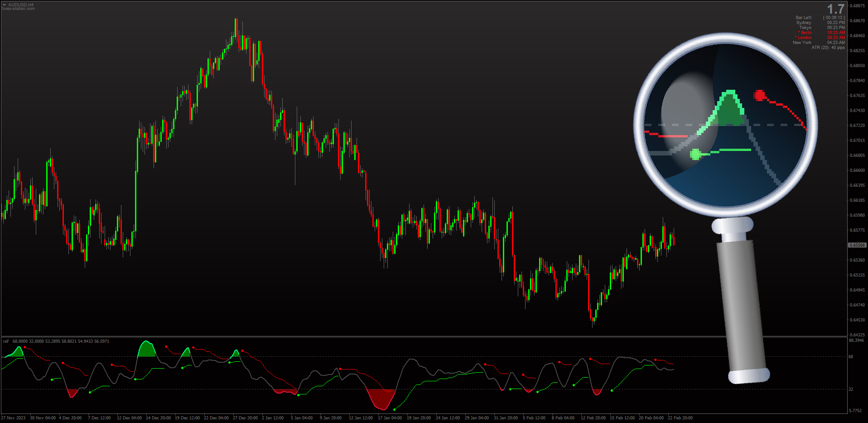Click the 5 Jan 04:00 time axis marker

point(302,418)
